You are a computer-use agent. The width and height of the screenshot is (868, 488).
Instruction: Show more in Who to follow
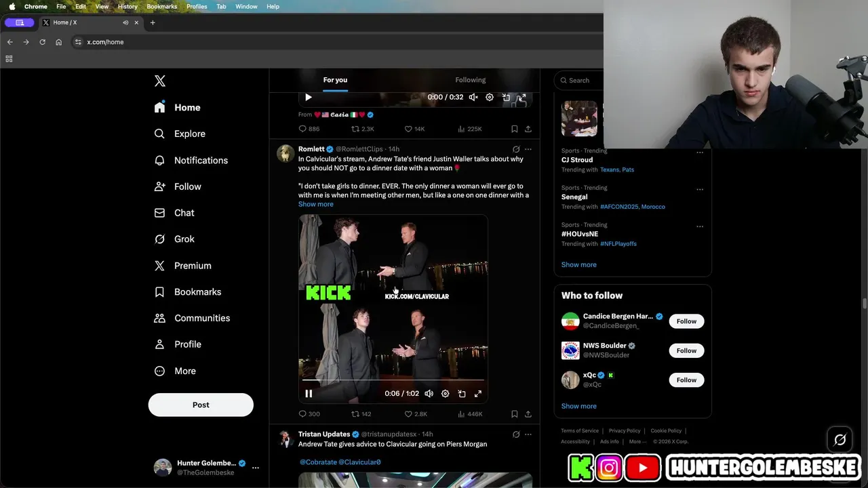coord(579,406)
